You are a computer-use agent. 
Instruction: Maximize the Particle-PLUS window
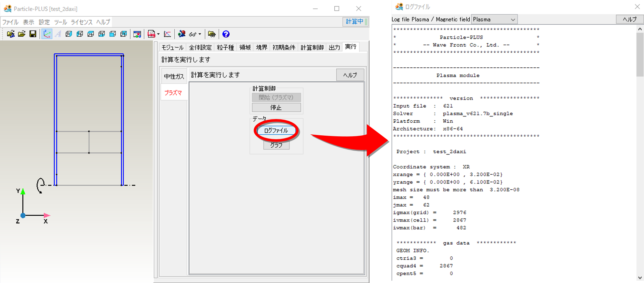tap(337, 9)
